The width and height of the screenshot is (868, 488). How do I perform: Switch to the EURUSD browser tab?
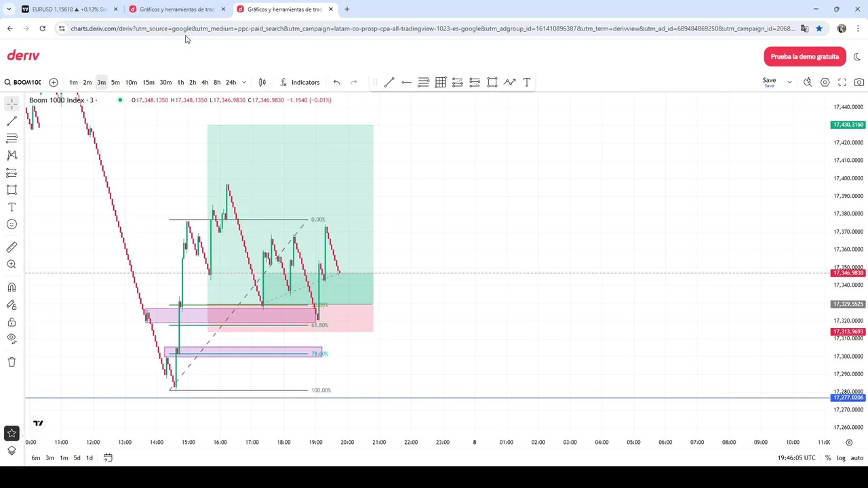click(x=68, y=9)
